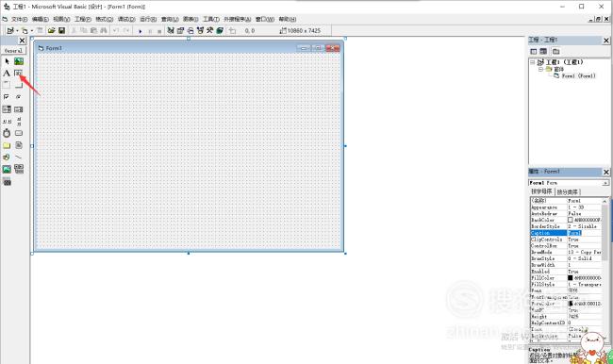The height and width of the screenshot is (364, 613).
Task: Select the Appearance property row
Action: (566, 207)
